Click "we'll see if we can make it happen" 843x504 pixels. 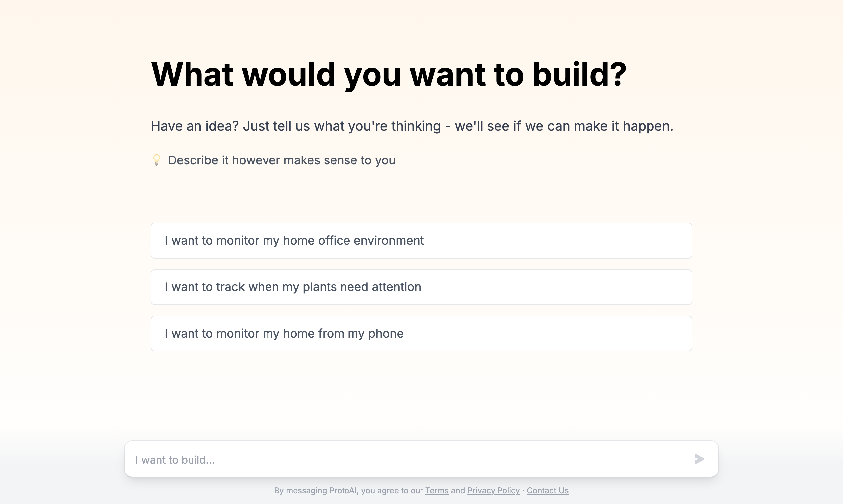point(564,126)
